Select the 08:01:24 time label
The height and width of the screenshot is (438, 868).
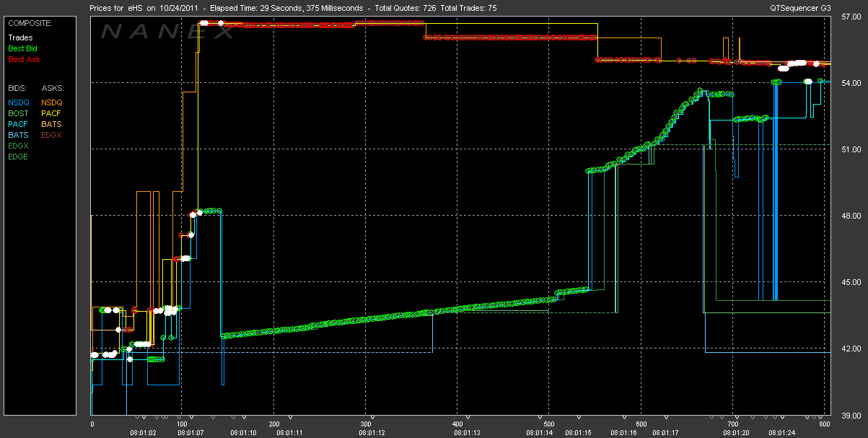coord(783,433)
